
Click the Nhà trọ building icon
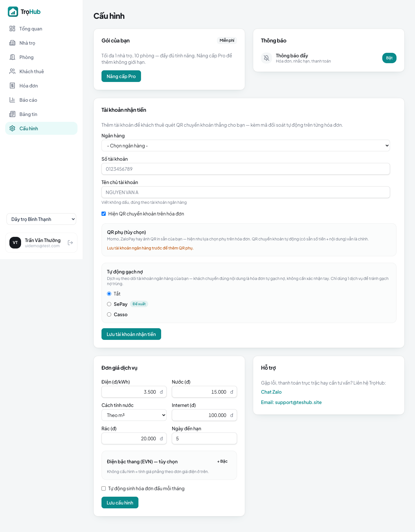pyautogui.click(x=12, y=43)
